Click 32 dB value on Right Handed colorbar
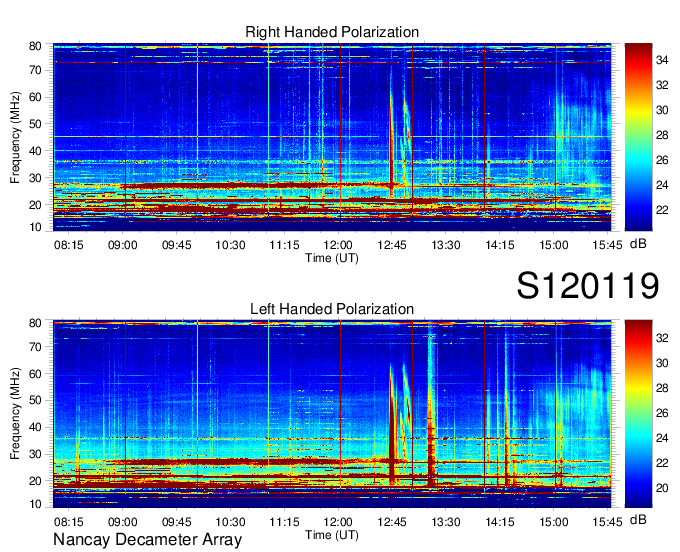 coord(662,85)
